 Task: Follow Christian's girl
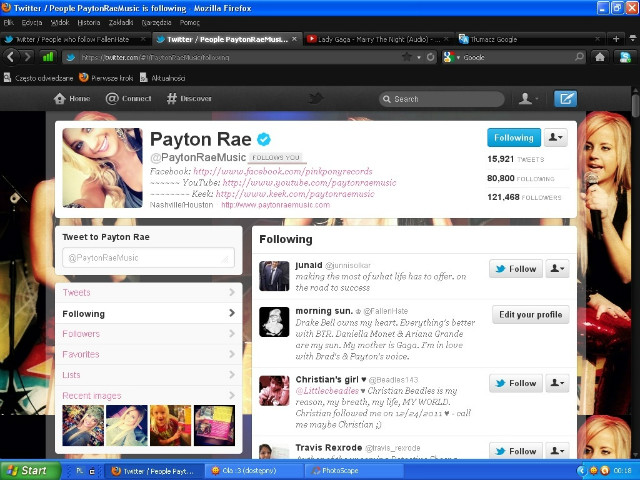point(516,383)
